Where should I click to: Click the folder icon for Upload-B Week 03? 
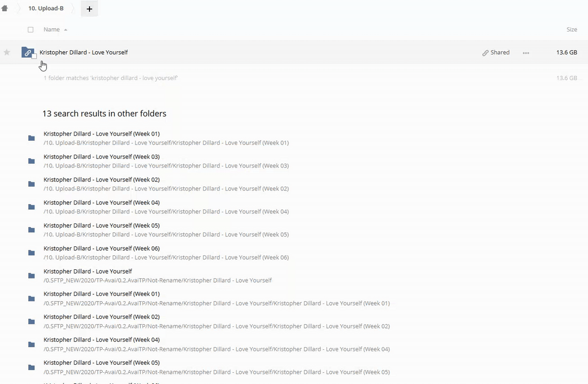tap(31, 161)
